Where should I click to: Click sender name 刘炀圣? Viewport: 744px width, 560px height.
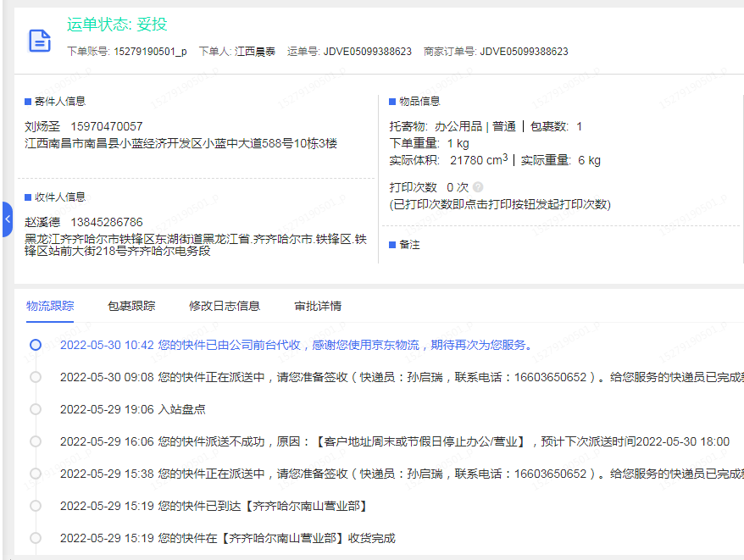(42, 127)
